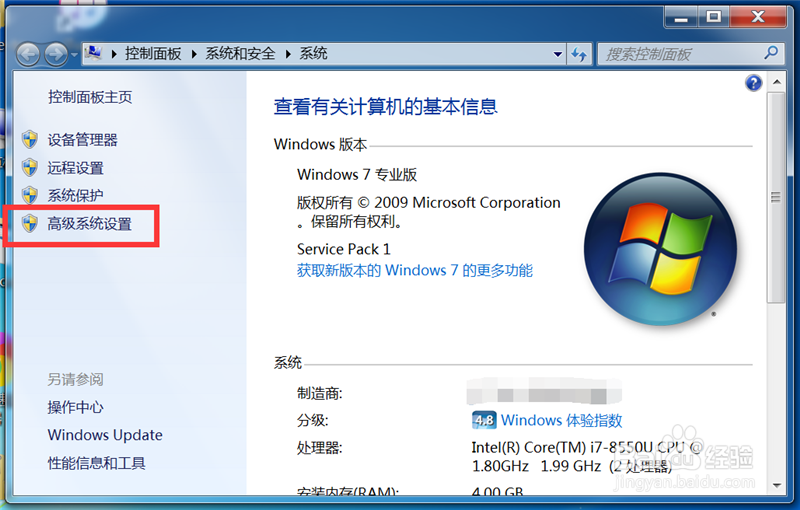
Task: Click the 另请参阅 heading
Action: (x=76, y=379)
